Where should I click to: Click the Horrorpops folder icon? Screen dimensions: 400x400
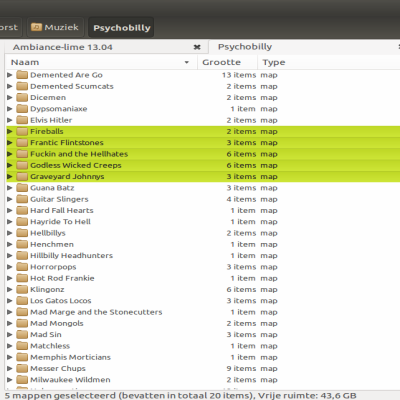(x=22, y=267)
